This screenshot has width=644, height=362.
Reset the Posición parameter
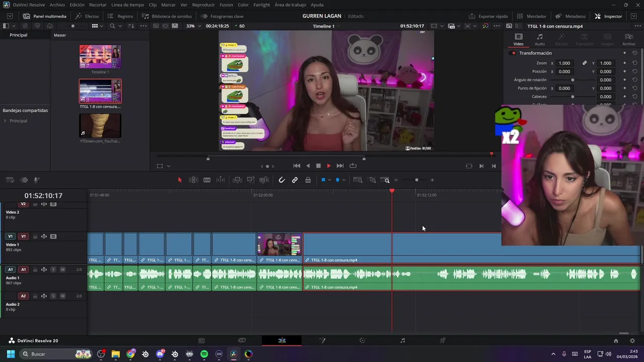coord(635,71)
